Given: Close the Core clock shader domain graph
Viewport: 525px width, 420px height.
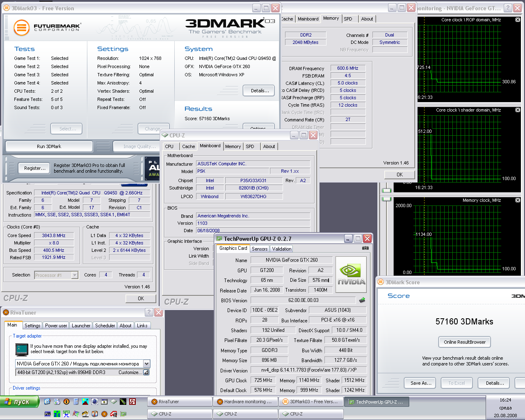Looking at the screenshot, I should [518, 110].
